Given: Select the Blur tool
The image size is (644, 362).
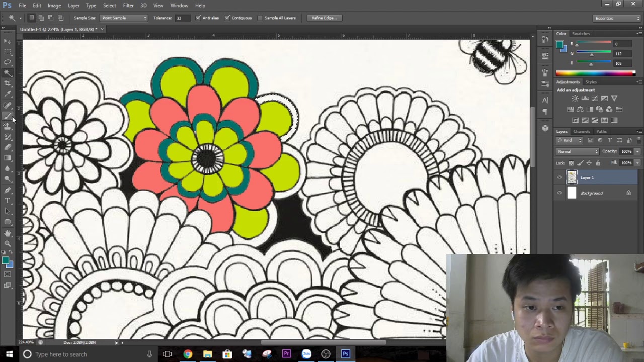Looking at the screenshot, I should pos(8,168).
